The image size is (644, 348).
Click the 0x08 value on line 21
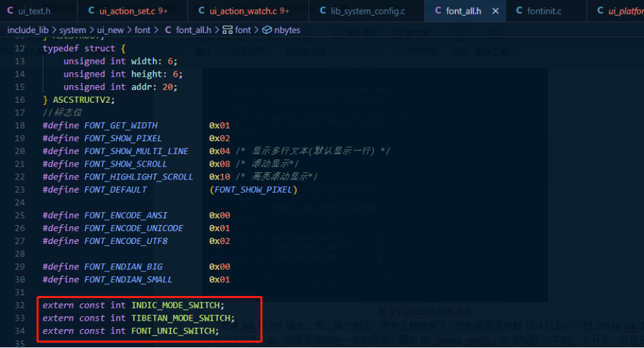(x=220, y=164)
